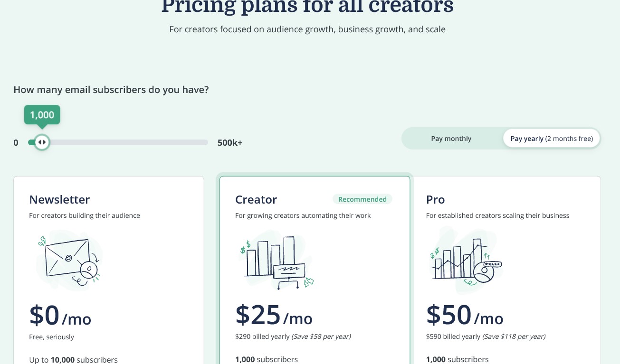This screenshot has height=364, width=620.
Task: Click the Newsletter envelope illustration
Action: click(x=69, y=261)
